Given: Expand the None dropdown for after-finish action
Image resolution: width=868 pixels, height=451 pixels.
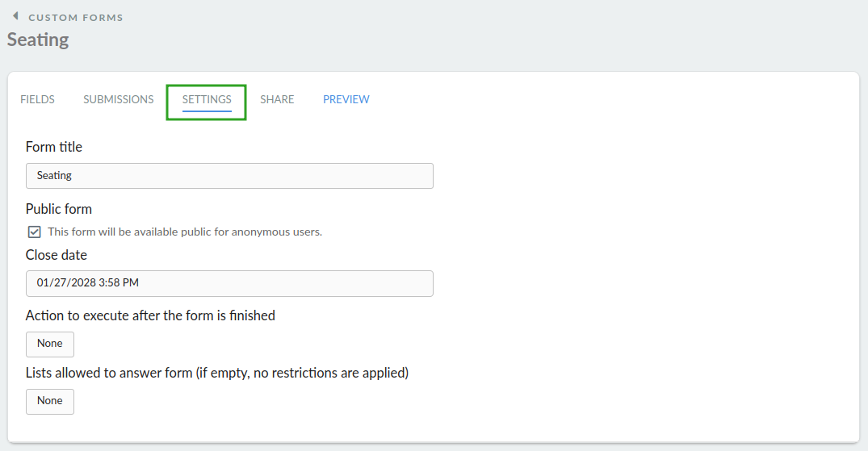Looking at the screenshot, I should coord(50,345).
